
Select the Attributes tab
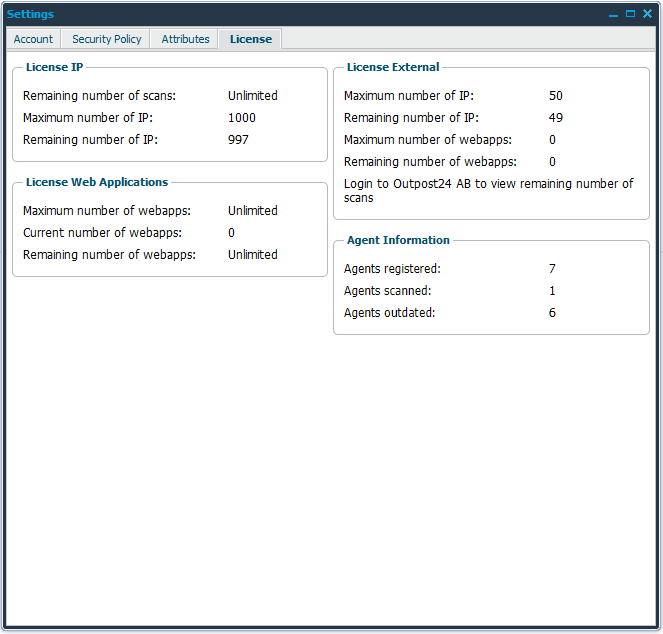[186, 39]
